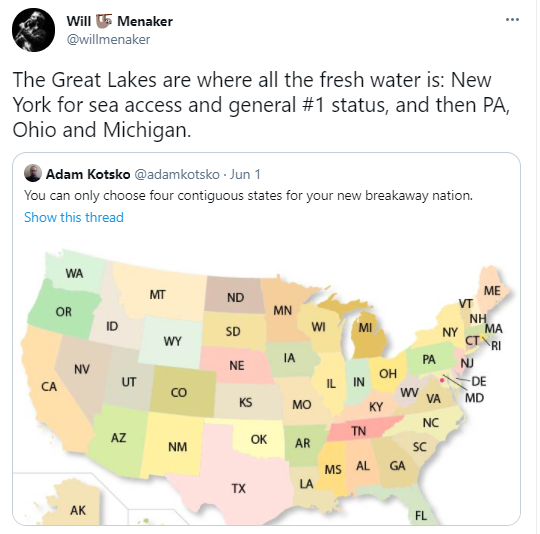Click the red Tennessee (TN) state
540x534 pixels.
tap(359, 431)
